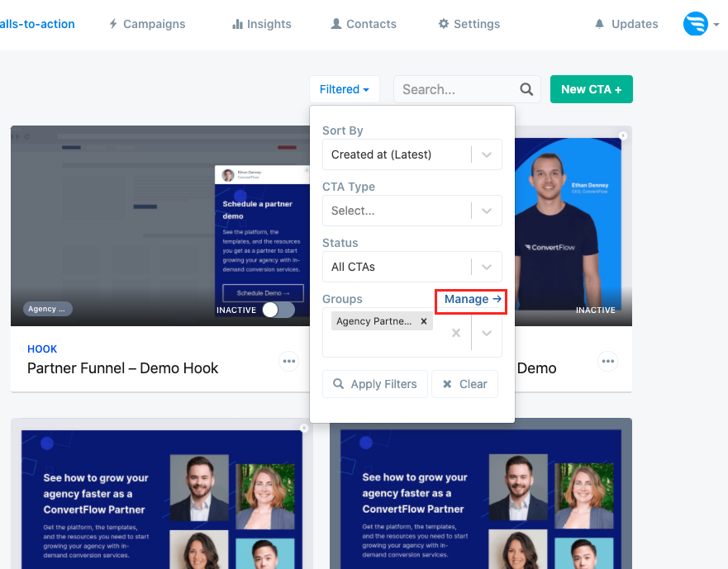
Task: View Updates notifications
Action: [626, 24]
